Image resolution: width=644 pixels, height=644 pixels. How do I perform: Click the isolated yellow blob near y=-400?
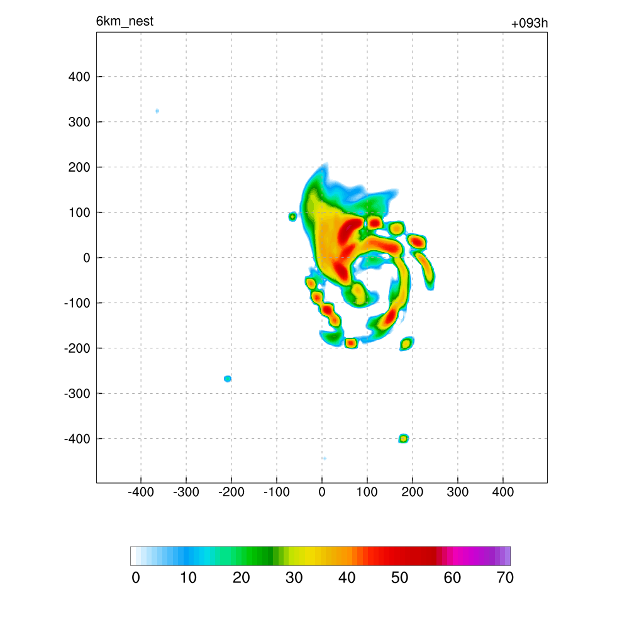(x=403, y=438)
